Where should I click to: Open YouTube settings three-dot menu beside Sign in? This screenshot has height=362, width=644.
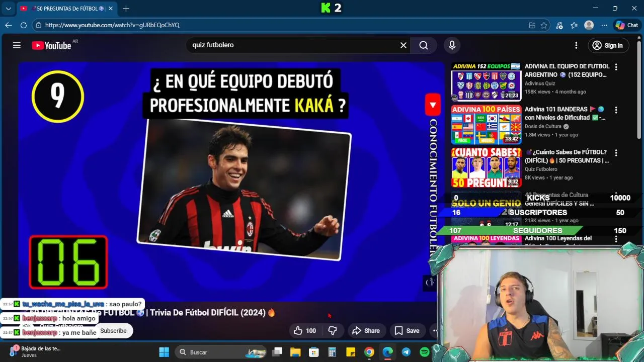click(576, 45)
